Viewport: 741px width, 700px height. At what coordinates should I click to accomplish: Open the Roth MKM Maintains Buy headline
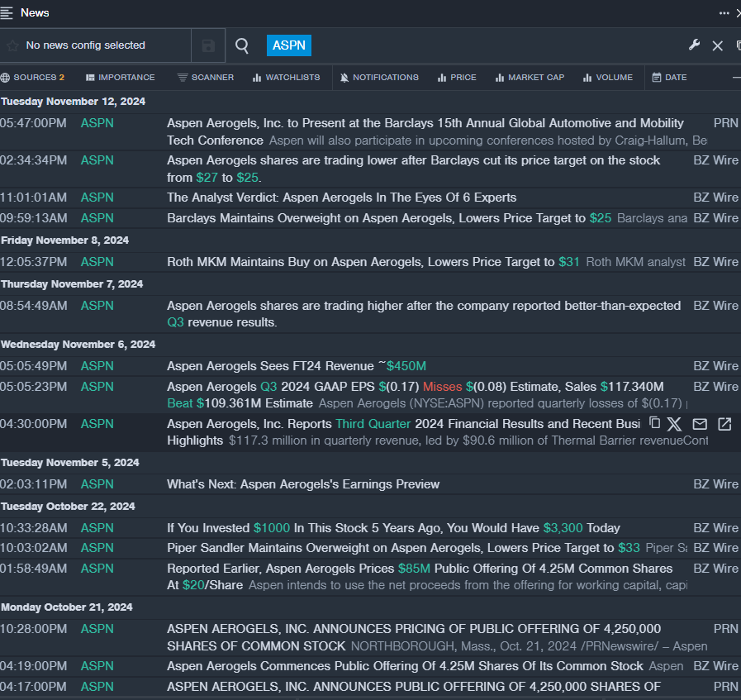coord(361,262)
